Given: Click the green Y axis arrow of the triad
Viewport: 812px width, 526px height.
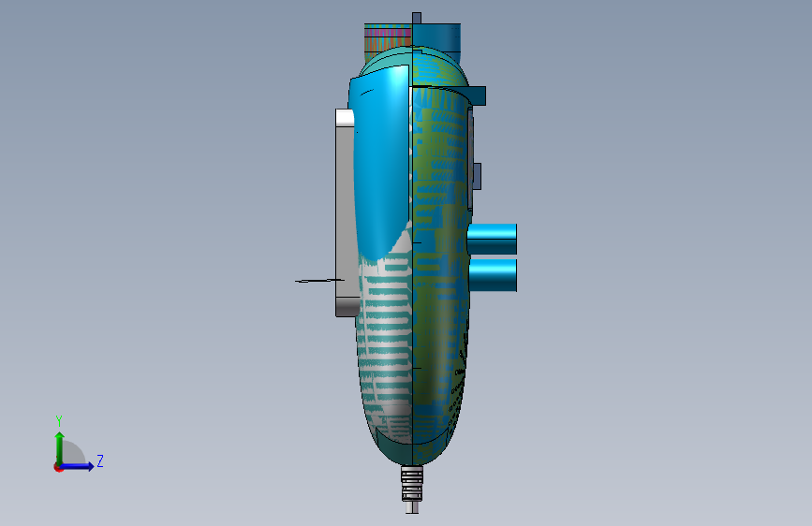Looking at the screenshot, I should (x=59, y=447).
